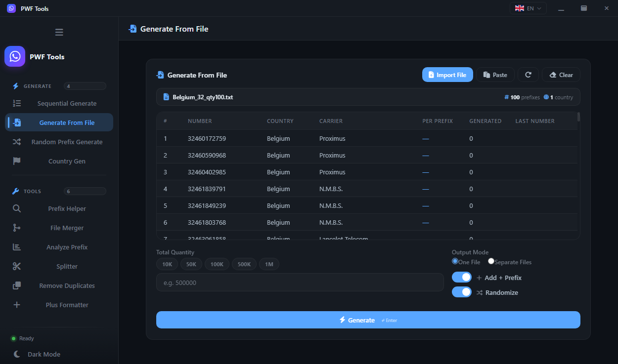Toggle the Add + Prefix switch

(462, 277)
